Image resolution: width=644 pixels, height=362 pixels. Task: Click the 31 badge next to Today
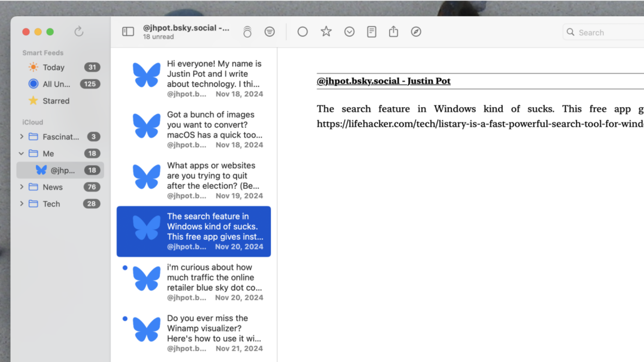tap(92, 67)
